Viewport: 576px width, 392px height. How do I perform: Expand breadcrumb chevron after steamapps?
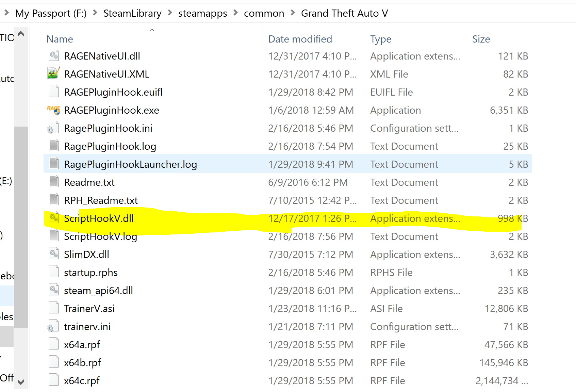click(x=235, y=13)
